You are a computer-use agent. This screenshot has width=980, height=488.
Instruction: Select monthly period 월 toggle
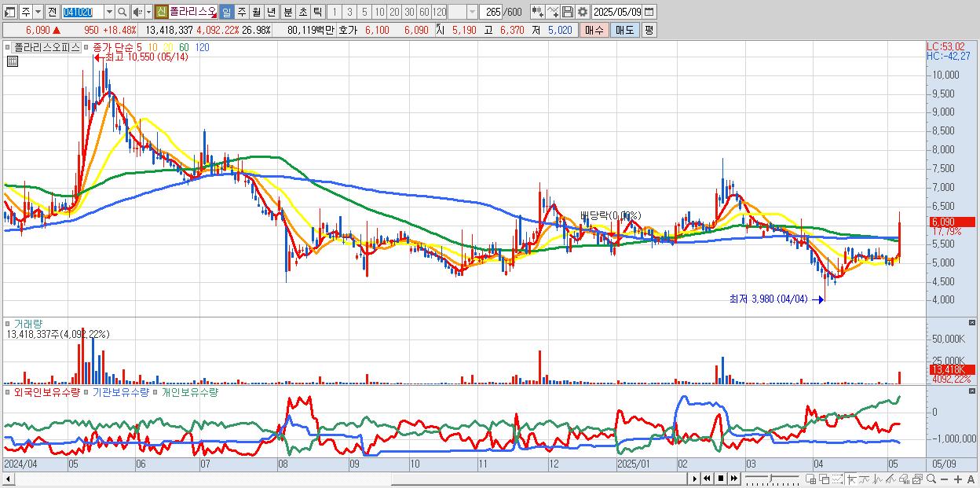coord(256,12)
